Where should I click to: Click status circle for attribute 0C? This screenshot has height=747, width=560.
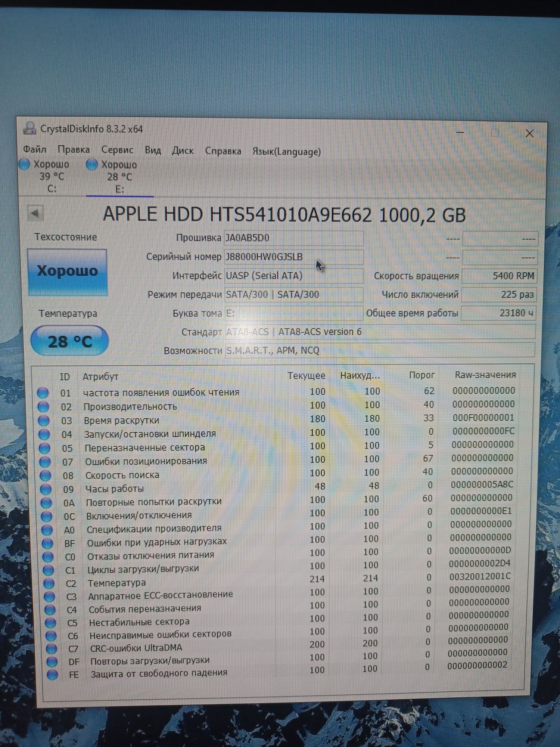[46, 516]
